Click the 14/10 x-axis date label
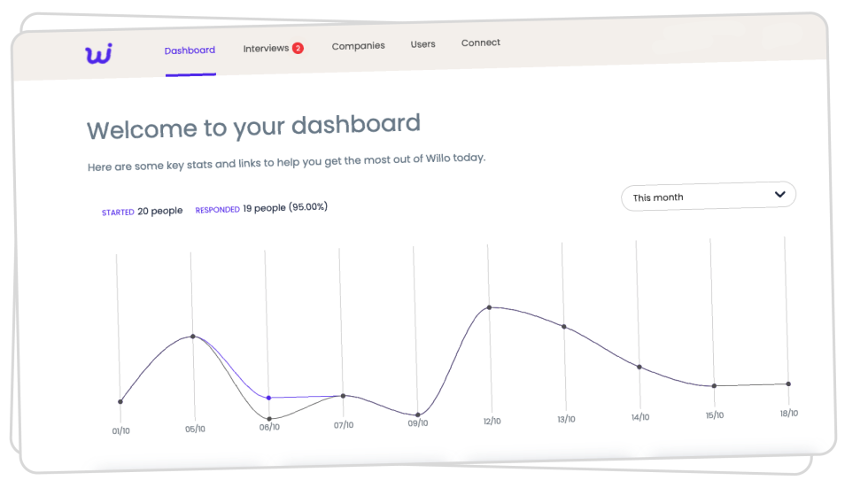Screen dimensions: 868x488 [x=640, y=417]
